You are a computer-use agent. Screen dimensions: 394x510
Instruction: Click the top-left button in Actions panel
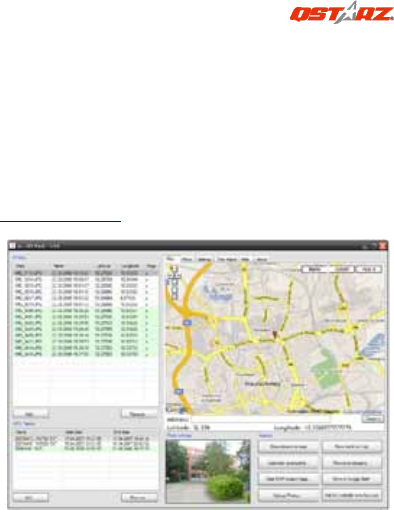click(x=288, y=447)
